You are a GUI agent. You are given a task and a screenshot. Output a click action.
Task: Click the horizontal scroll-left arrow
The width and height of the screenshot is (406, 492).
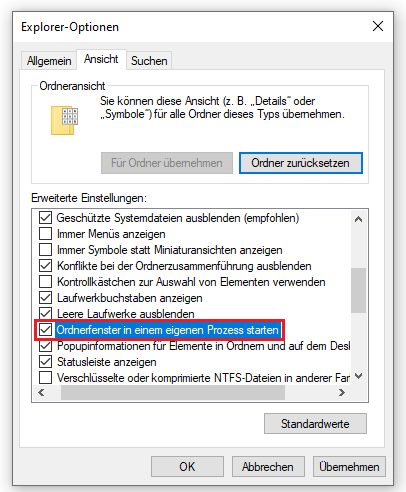point(41,393)
